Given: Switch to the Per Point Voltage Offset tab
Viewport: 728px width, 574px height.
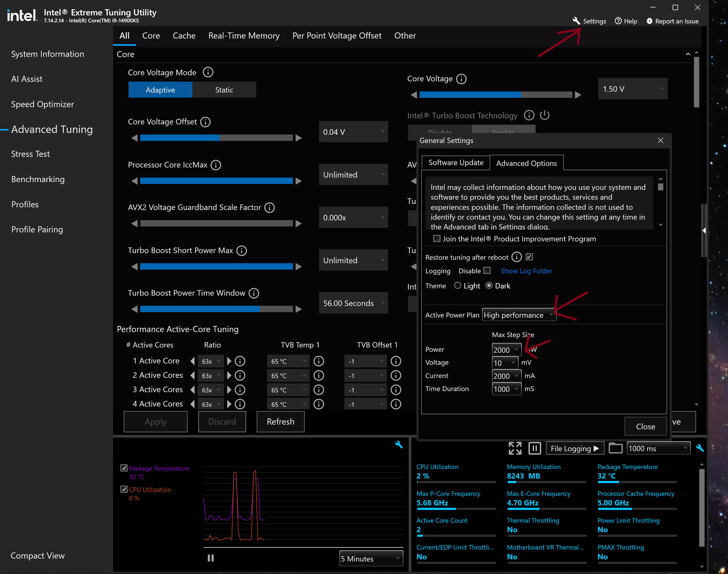Looking at the screenshot, I should point(337,36).
